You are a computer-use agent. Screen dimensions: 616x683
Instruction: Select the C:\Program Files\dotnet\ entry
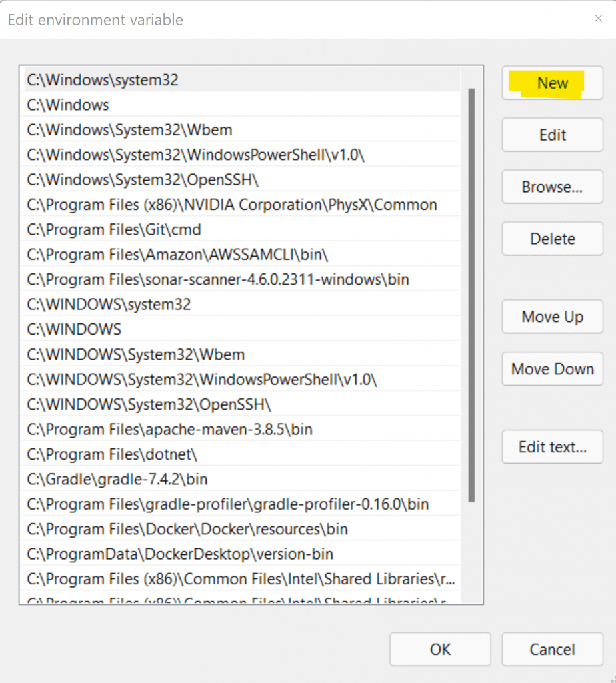[x=112, y=454]
